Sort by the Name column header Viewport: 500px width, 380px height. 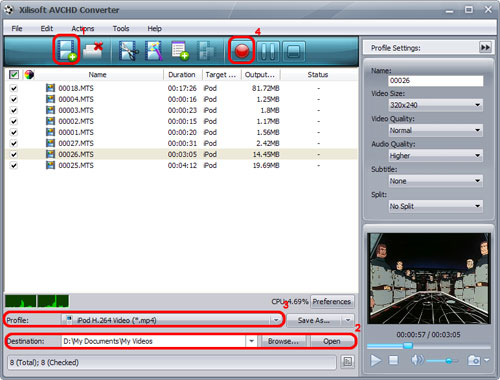tap(97, 75)
